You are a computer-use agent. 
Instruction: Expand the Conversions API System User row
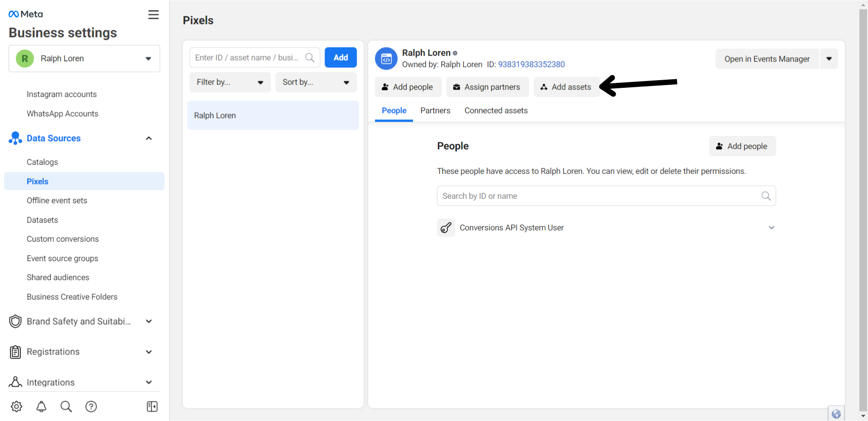pos(772,228)
